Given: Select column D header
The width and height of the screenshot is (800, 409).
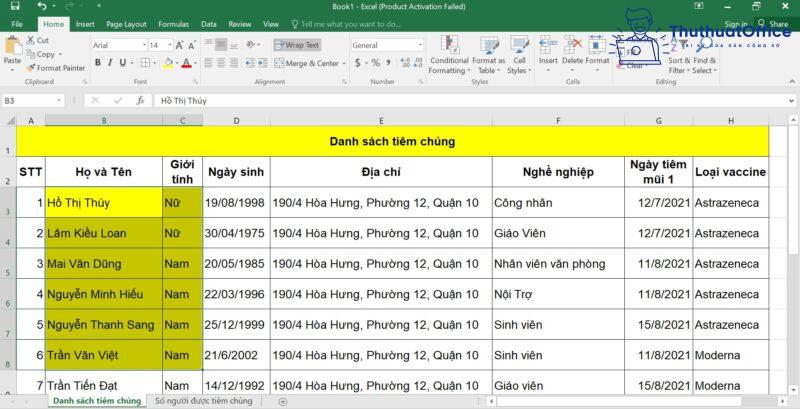Looking at the screenshot, I should pyautogui.click(x=236, y=120).
